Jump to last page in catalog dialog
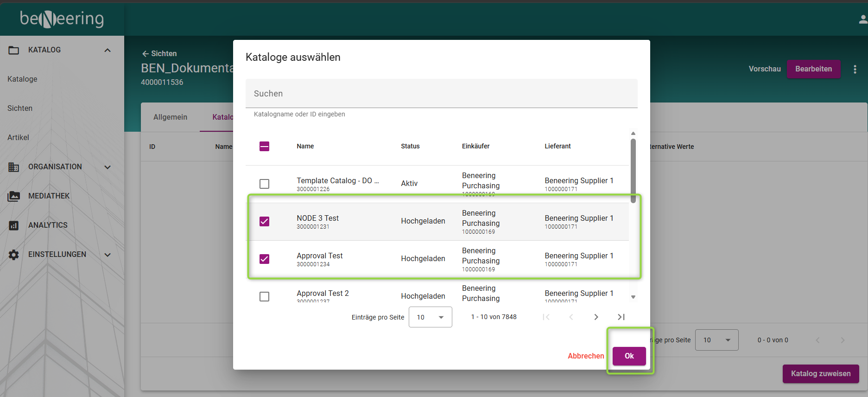Viewport: 868px width, 397px height. (621, 317)
